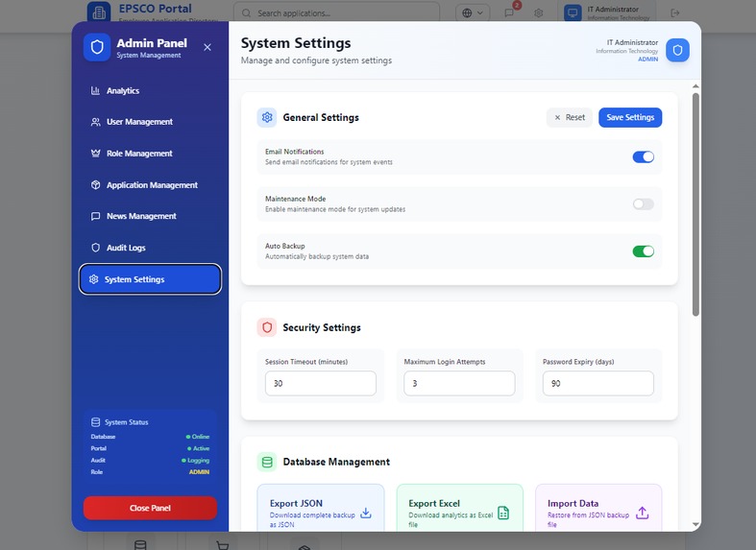
Task: Toggle the Auto Backup switch
Action: (x=644, y=251)
